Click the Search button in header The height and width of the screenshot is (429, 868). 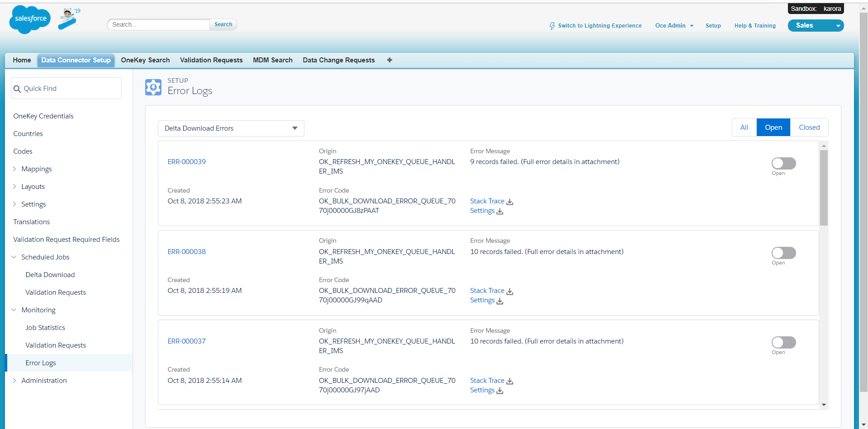[223, 24]
